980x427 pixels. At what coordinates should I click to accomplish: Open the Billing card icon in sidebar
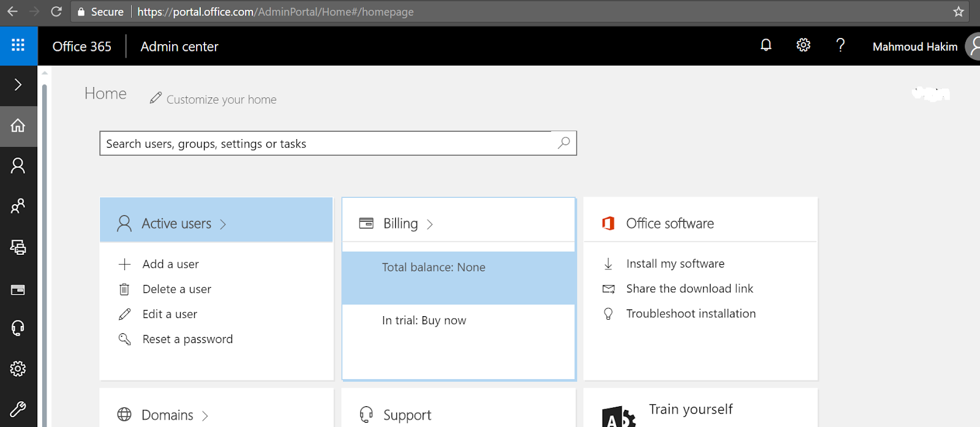18,290
